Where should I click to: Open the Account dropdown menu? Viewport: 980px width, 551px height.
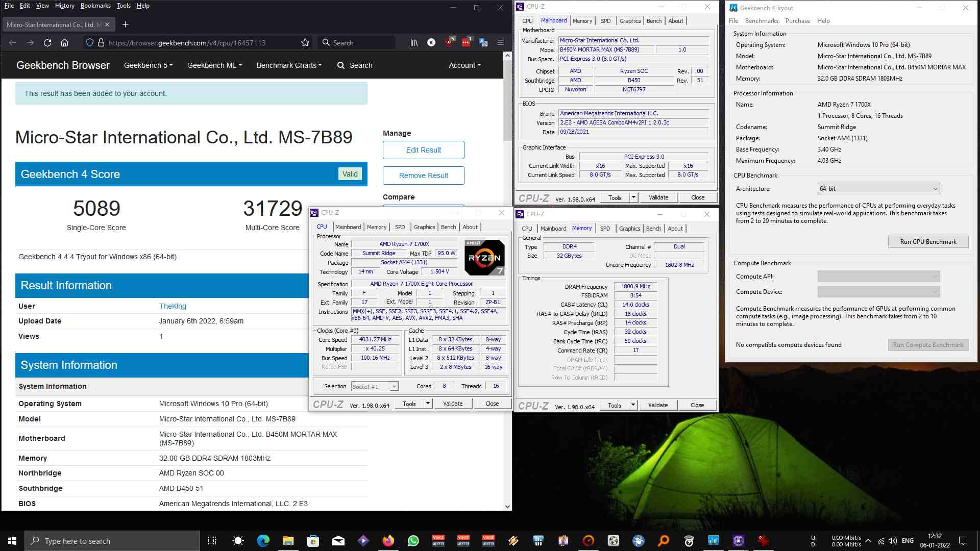point(464,65)
